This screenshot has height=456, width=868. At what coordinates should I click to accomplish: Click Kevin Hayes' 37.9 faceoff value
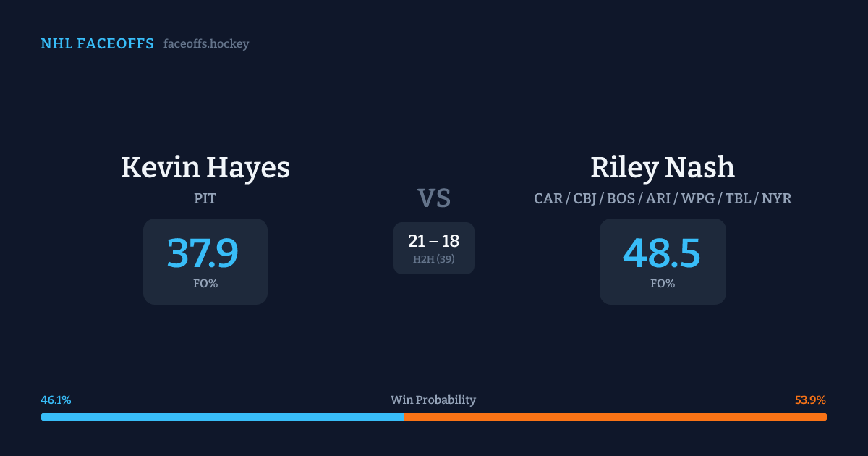(203, 253)
